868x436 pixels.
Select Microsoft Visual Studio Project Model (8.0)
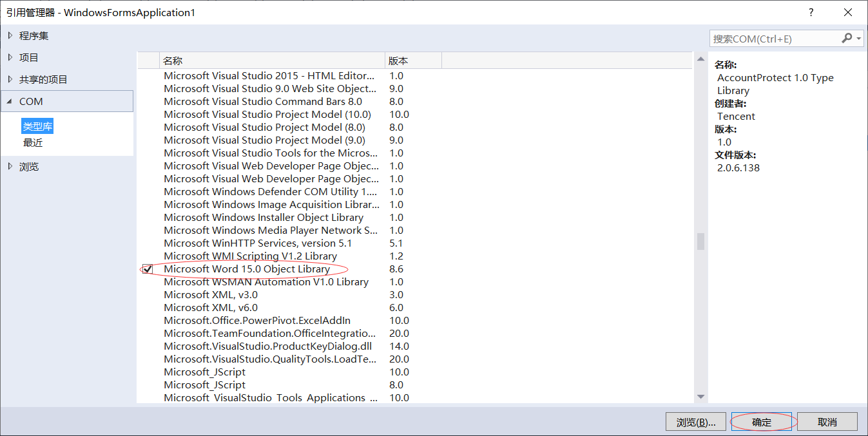point(414,128)
